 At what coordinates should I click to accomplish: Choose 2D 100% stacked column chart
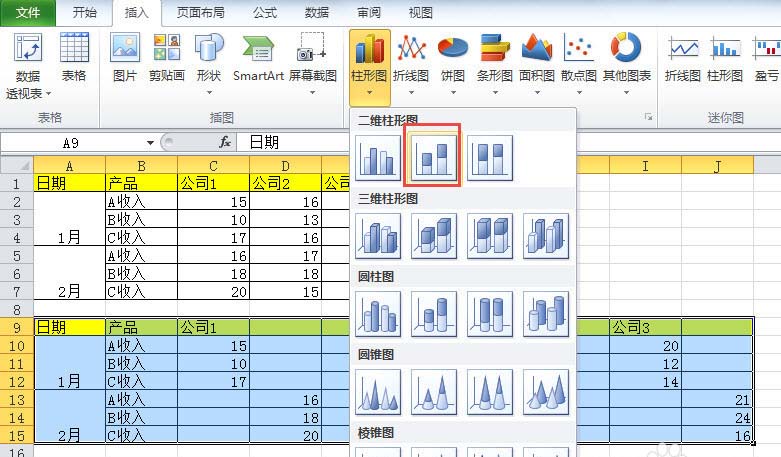[x=490, y=157]
